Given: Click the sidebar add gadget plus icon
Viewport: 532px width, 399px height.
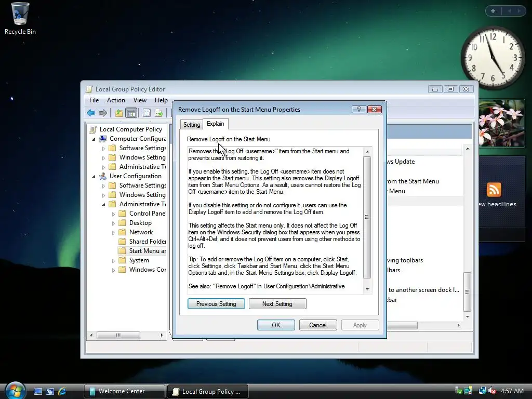Looking at the screenshot, I should coord(493,11).
